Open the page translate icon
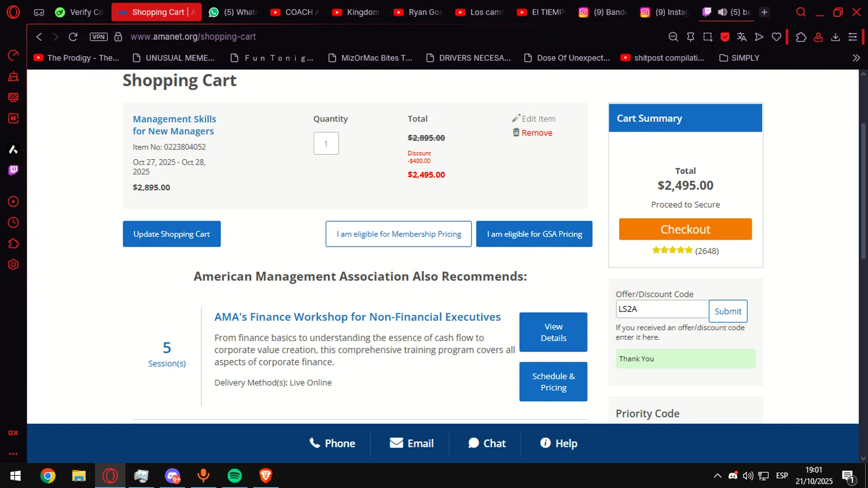 coord(742,36)
